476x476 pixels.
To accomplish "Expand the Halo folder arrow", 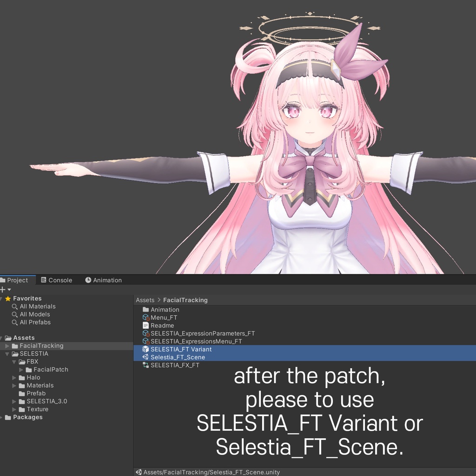I will [14, 377].
